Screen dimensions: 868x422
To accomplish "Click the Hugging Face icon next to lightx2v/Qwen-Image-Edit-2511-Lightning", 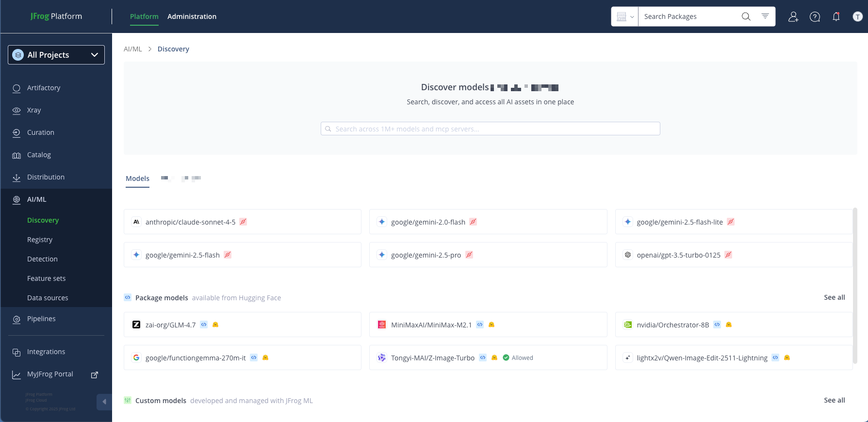I will point(787,357).
